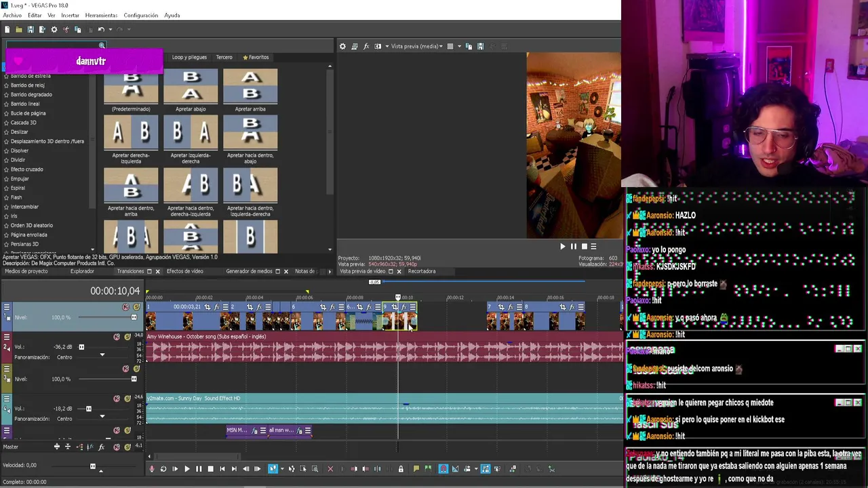Show the Favoritos transitions tab
Viewport: 868px width, 488px height.
tap(256, 57)
